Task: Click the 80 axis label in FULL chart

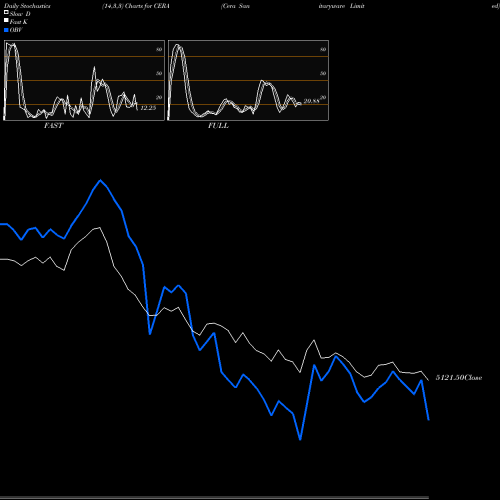Action: click(323, 49)
